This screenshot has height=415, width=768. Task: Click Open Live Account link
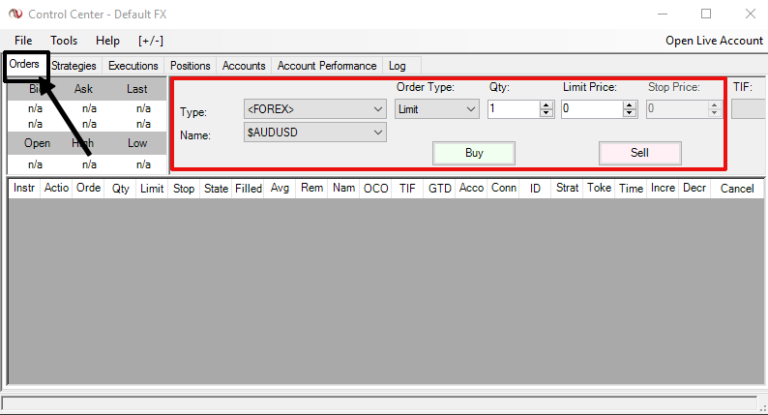(x=714, y=41)
